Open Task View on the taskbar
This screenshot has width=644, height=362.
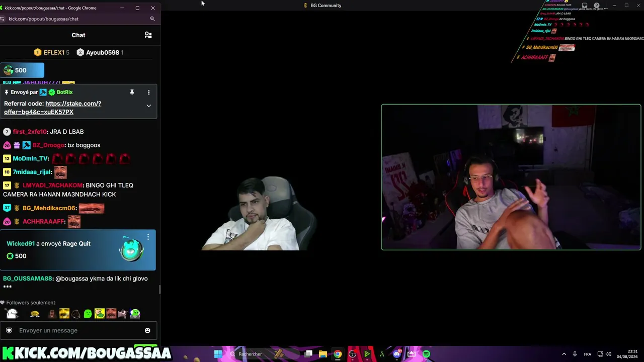(x=308, y=354)
